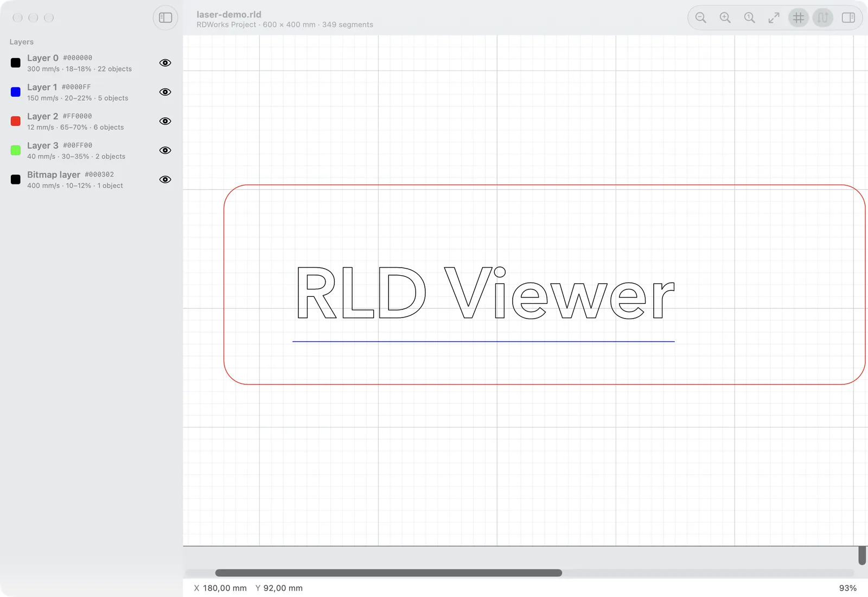Click the '150 mm/s · 20–22% · 5 objects' text

pyautogui.click(x=78, y=98)
